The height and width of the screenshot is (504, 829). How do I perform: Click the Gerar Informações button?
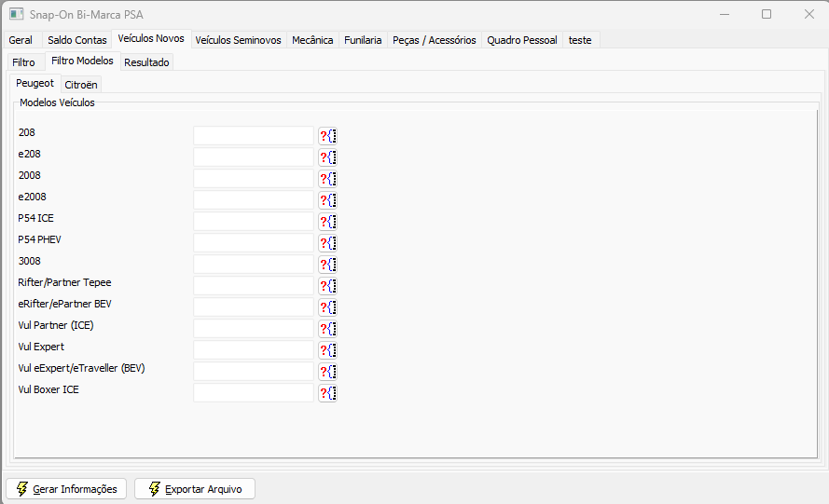tap(66, 489)
